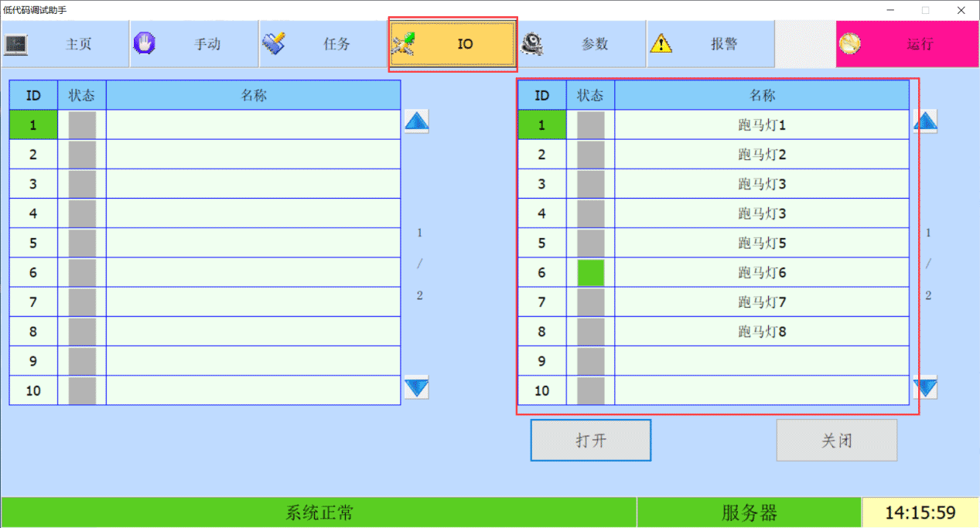Page up the right output table
This screenshot has height=528, width=980.
pos(925,121)
